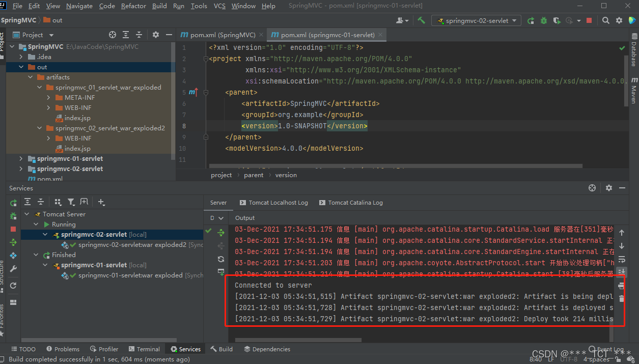
Task: Open the Services panel settings gear
Action: coord(608,188)
